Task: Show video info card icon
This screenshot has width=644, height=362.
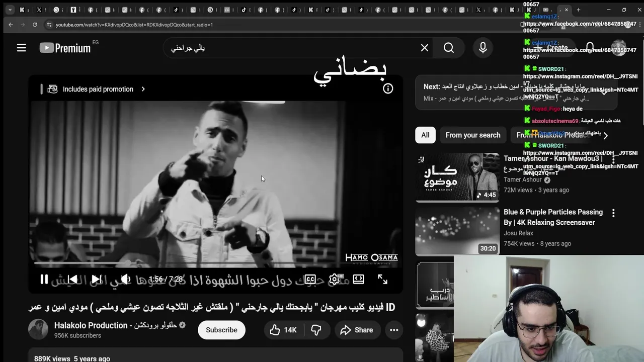Action: 388,88
